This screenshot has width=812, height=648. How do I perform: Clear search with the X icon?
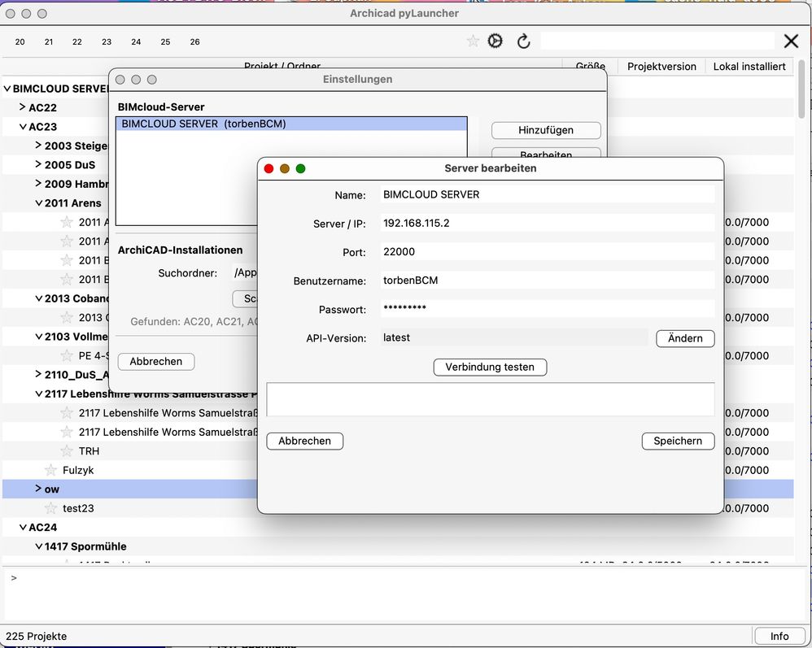click(791, 41)
